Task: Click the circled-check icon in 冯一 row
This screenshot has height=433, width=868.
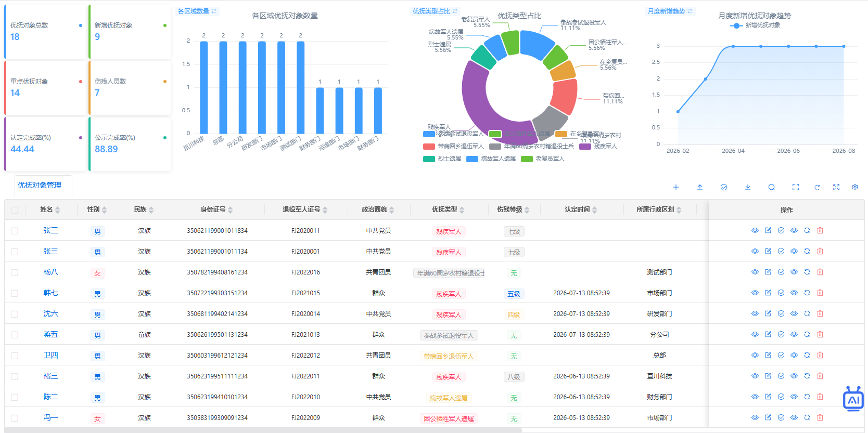Action: point(781,417)
